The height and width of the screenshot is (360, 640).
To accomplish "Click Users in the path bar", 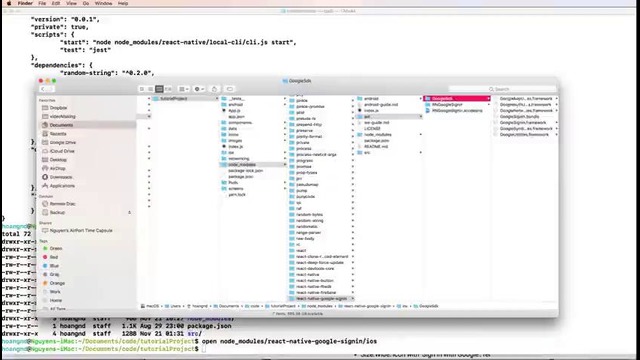I will pos(173,306).
